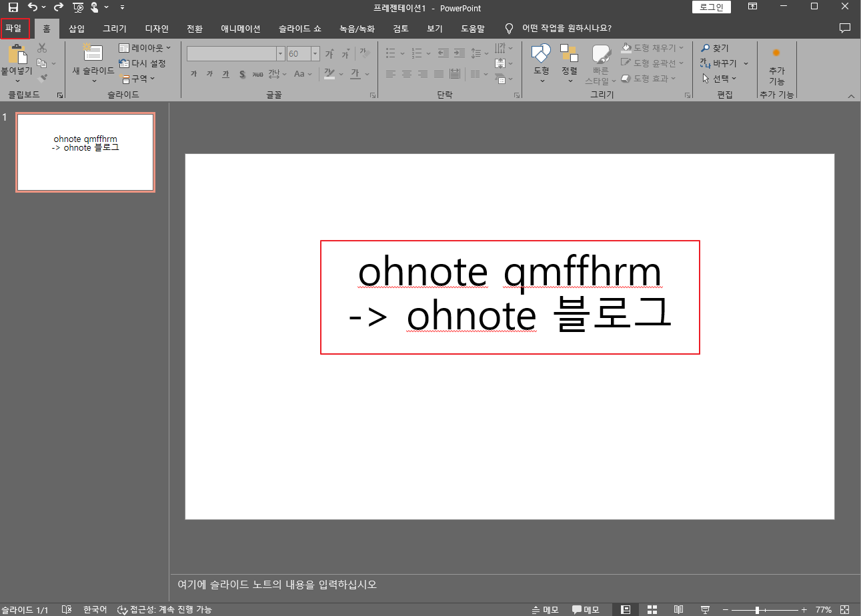Fit slide to current window icon
The height and width of the screenshot is (616, 861).
pos(844,609)
